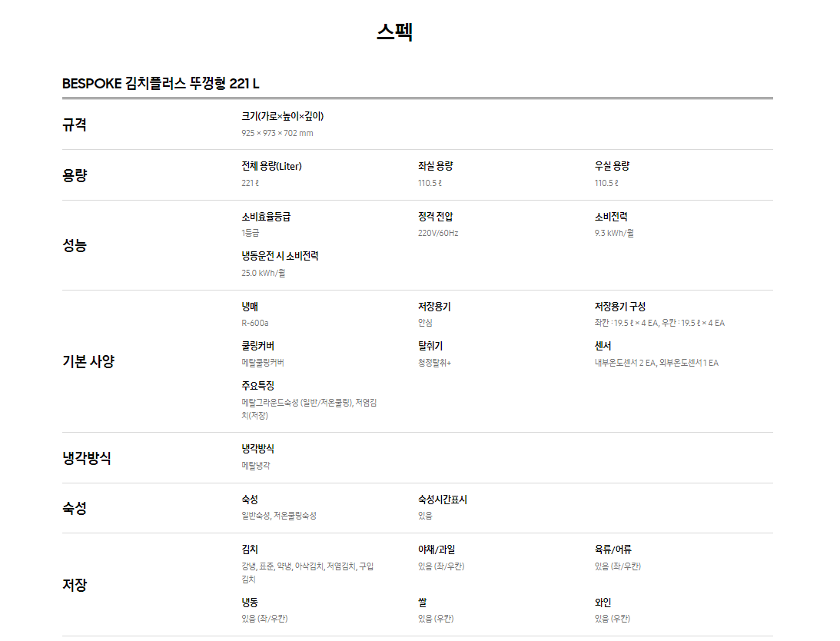The width and height of the screenshot is (840, 641).
Task: Select the 청정탈취+ value
Action: [x=434, y=363]
